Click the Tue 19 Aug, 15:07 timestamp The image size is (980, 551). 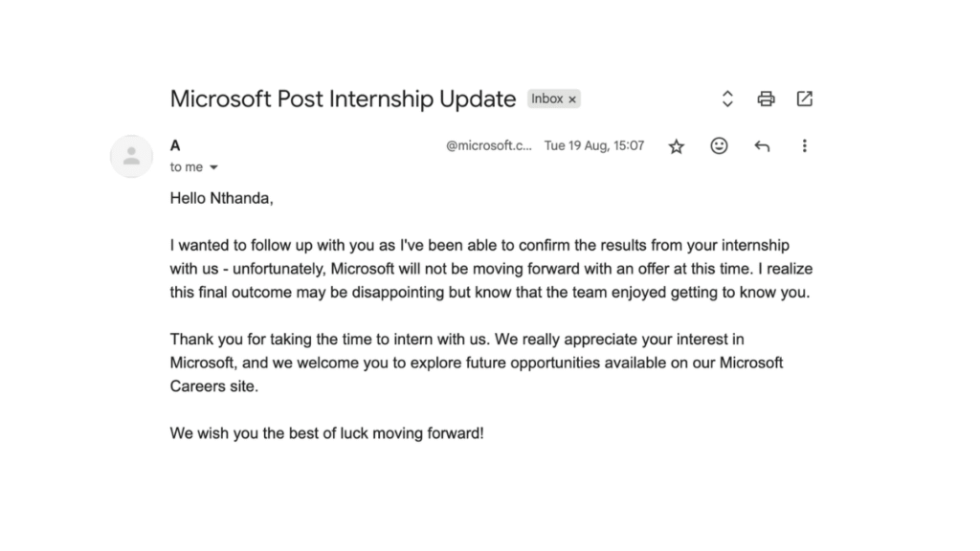[594, 146]
